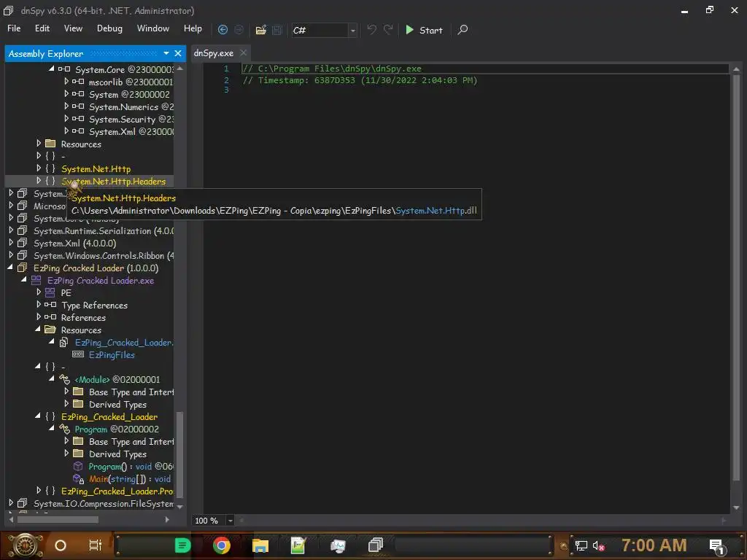Click code line 2 timestamp comment
The image size is (747, 560).
pyautogui.click(x=360, y=80)
